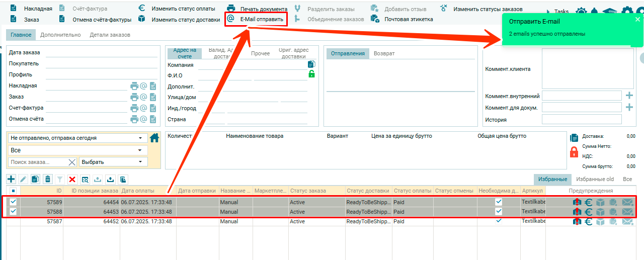Switch to the Детали заказов tab
The width and height of the screenshot is (644, 260).
(110, 35)
